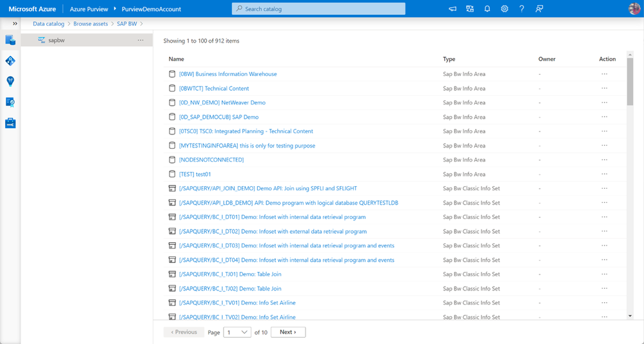Select the sapbw tree item
The width and height of the screenshot is (644, 344).
[x=86, y=40]
